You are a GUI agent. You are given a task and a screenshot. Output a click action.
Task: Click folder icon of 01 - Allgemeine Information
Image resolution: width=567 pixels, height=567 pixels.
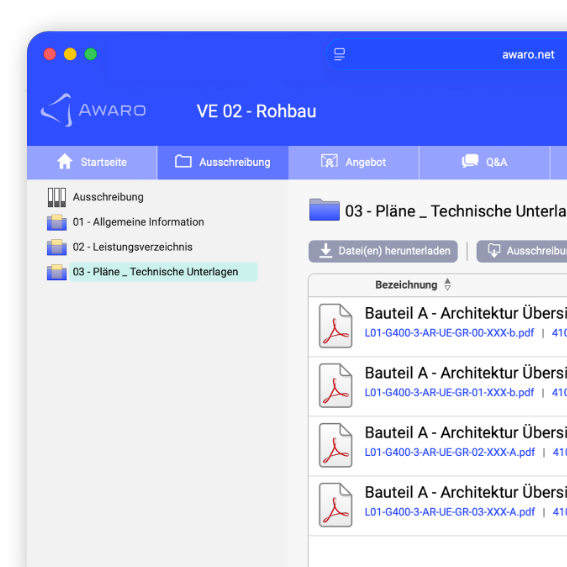(57, 222)
